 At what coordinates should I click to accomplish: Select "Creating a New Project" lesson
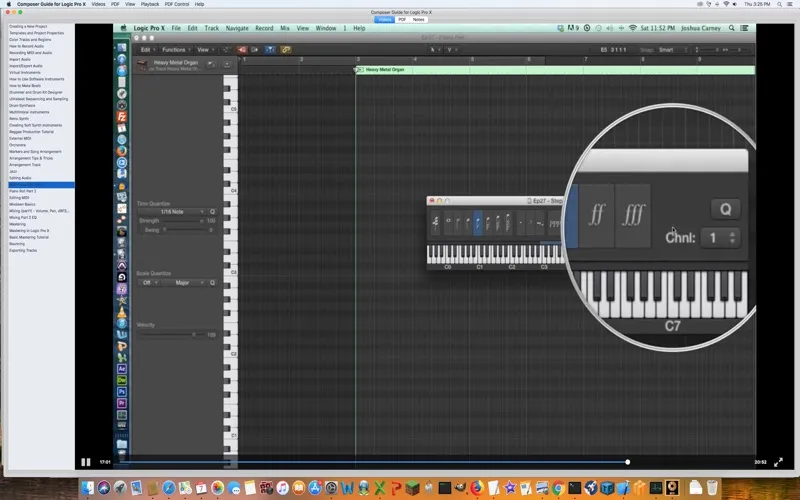pyautogui.click(x=28, y=26)
